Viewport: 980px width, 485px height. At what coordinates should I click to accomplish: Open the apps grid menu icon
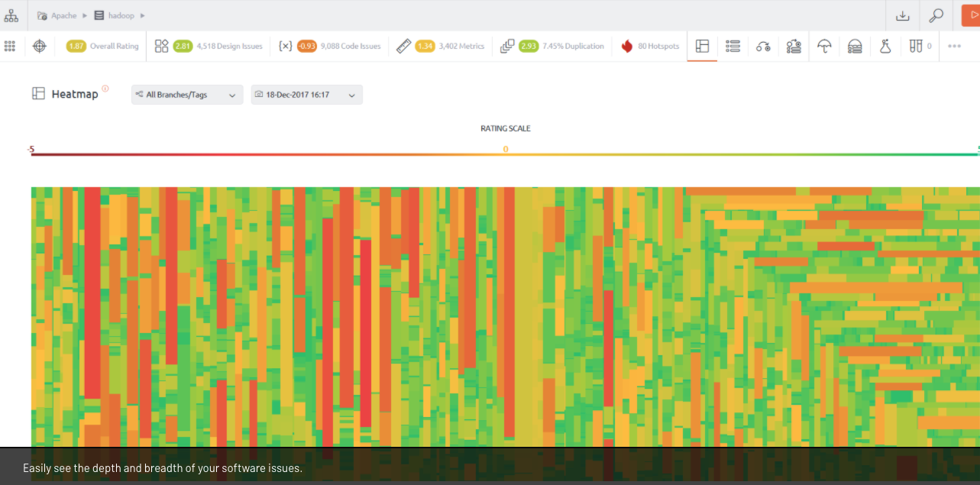click(10, 47)
